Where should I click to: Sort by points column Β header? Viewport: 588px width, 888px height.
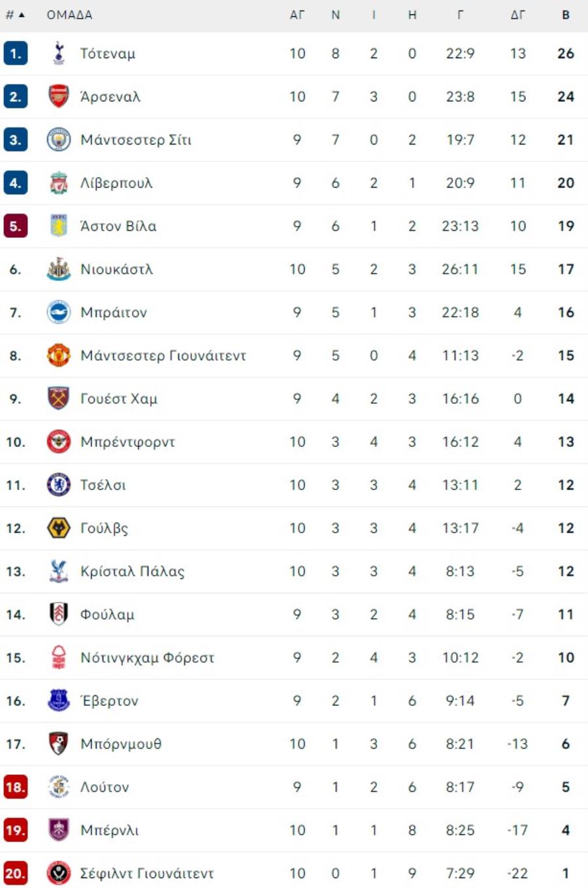click(566, 14)
